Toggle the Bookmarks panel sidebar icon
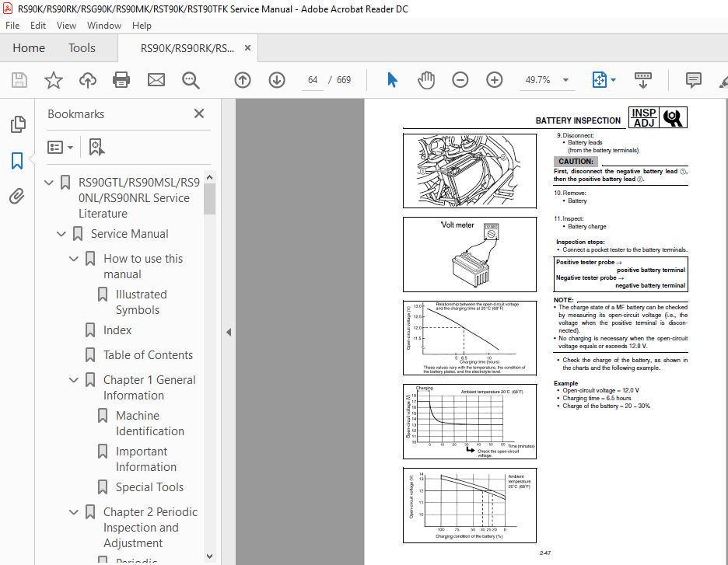The image size is (728, 565). pos(17,161)
